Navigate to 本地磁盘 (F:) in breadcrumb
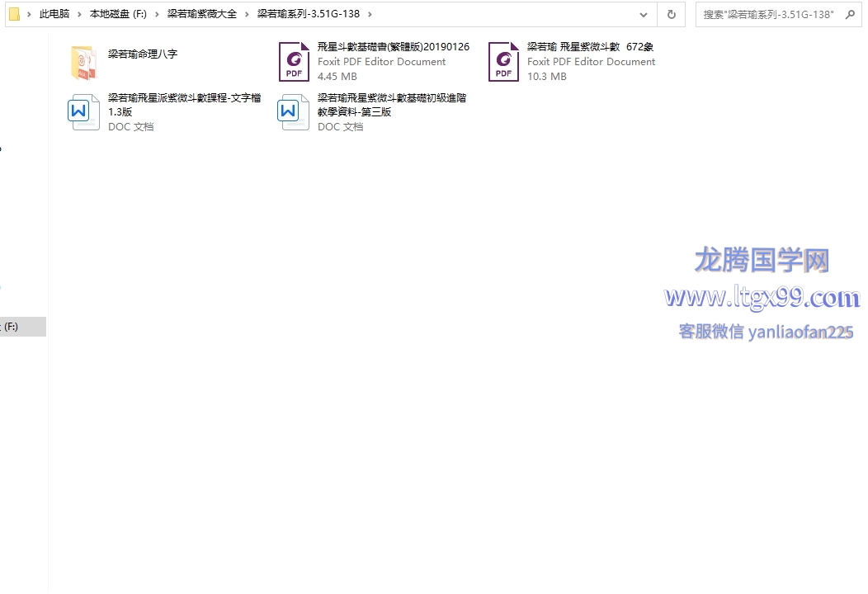Screen dimensions: 868x594 coord(119,14)
